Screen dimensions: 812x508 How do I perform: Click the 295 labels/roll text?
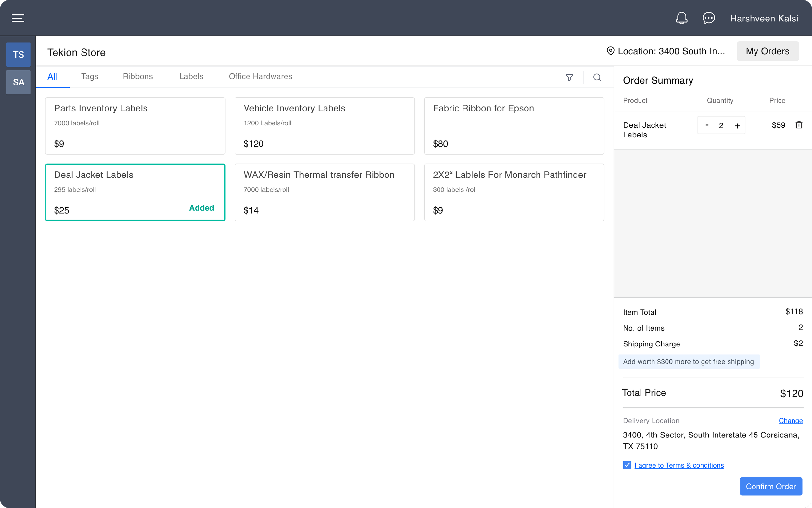coord(75,190)
